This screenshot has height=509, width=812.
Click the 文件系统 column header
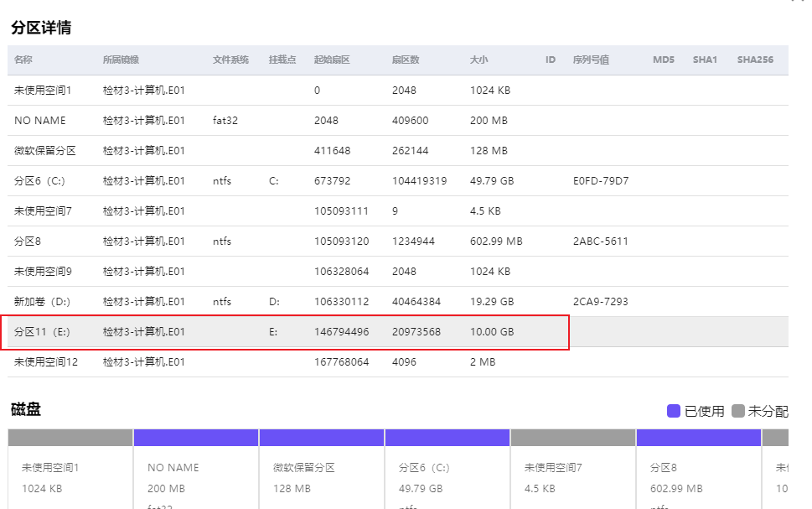pyautogui.click(x=230, y=60)
